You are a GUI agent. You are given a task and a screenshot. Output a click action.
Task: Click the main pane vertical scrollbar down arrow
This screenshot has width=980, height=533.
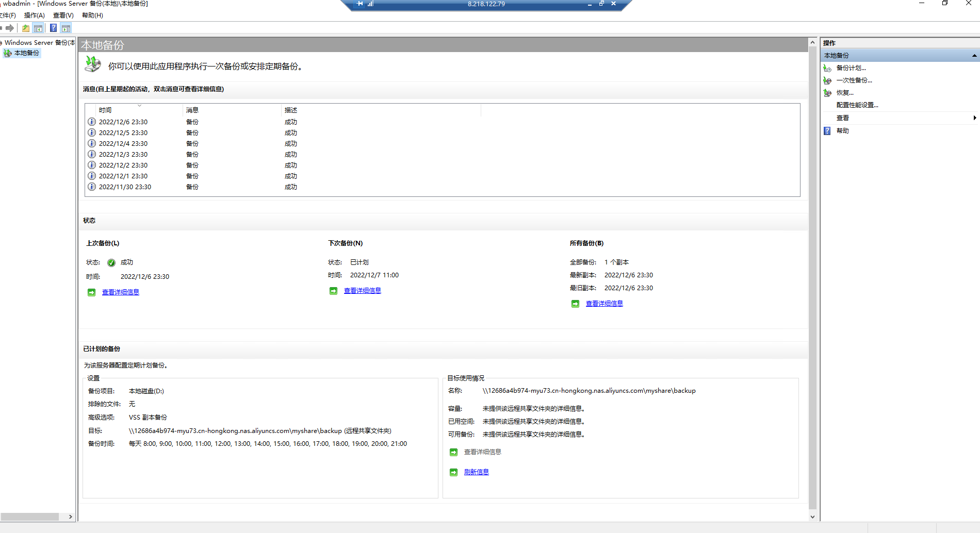click(812, 517)
